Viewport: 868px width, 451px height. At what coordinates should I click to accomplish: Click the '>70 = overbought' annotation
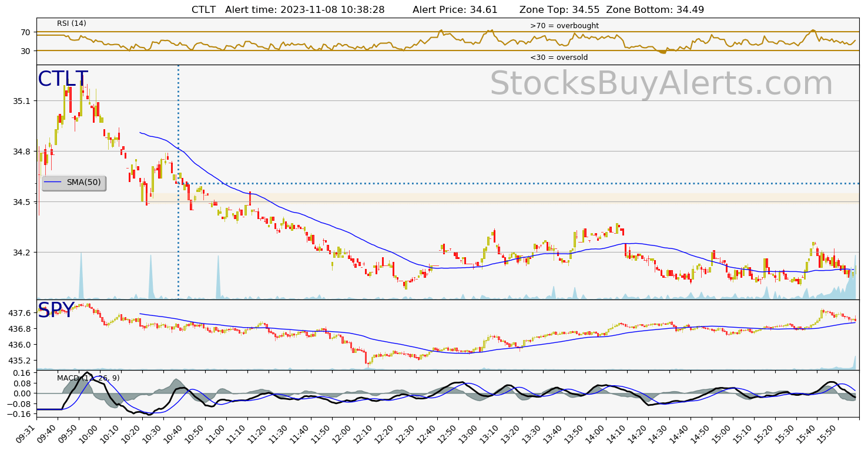pyautogui.click(x=564, y=26)
